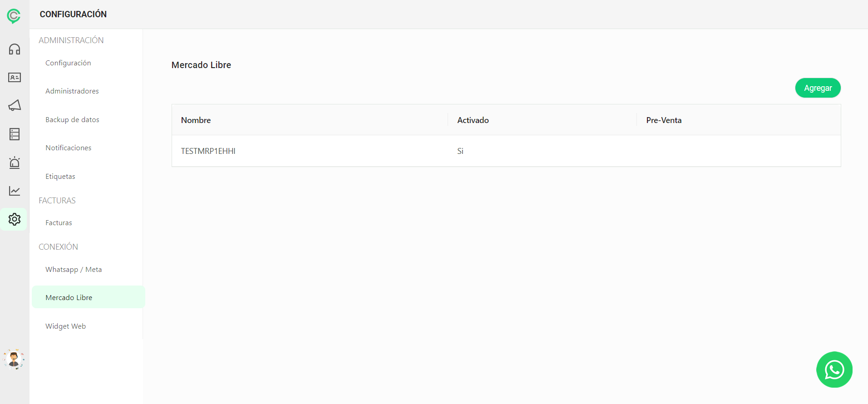Click the Agregar button

point(818,88)
